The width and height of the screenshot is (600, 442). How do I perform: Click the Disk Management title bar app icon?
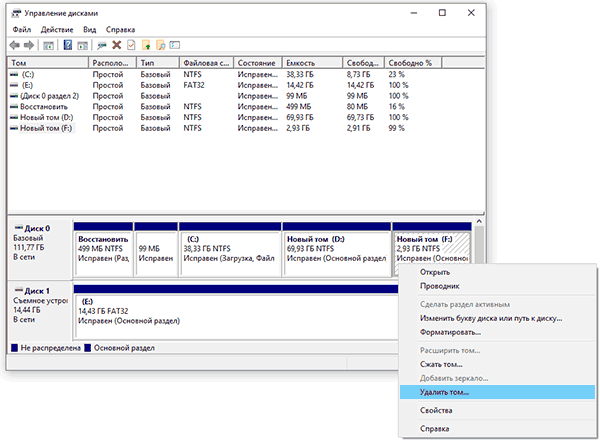[16, 13]
